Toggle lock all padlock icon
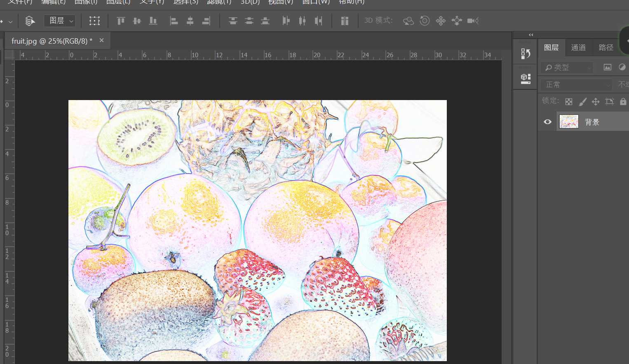The height and width of the screenshot is (364, 629). click(x=623, y=101)
